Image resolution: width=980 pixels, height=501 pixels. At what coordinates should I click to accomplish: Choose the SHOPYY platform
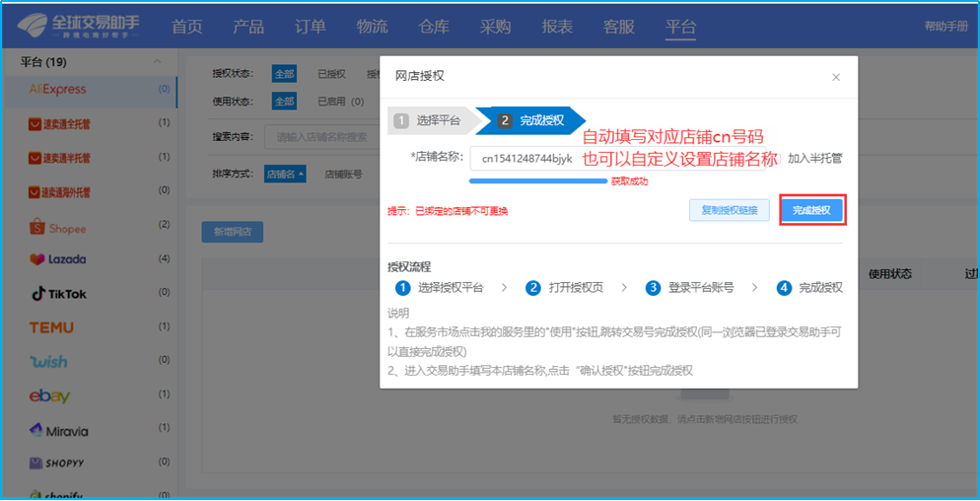(x=57, y=464)
